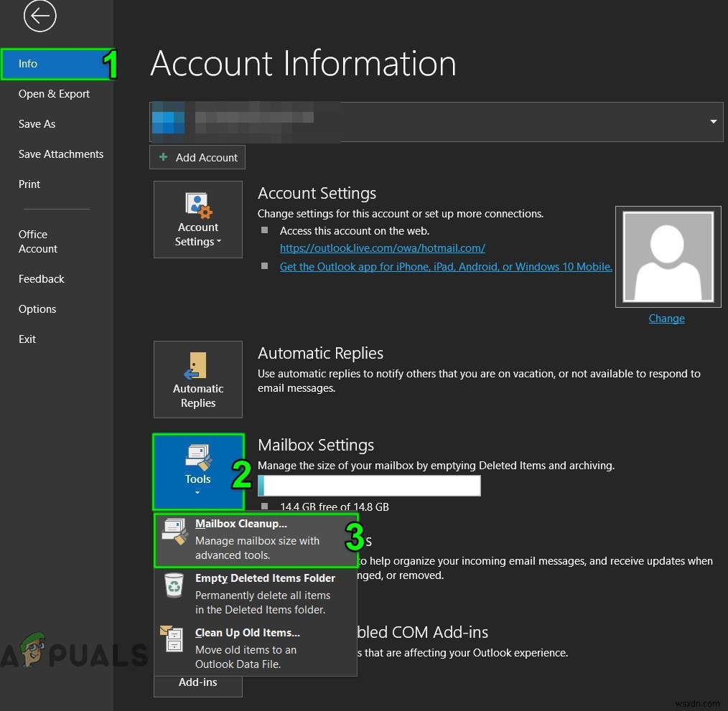The width and height of the screenshot is (728, 711).
Task: Click the profile silhouette placeholder image
Action: pos(668,256)
